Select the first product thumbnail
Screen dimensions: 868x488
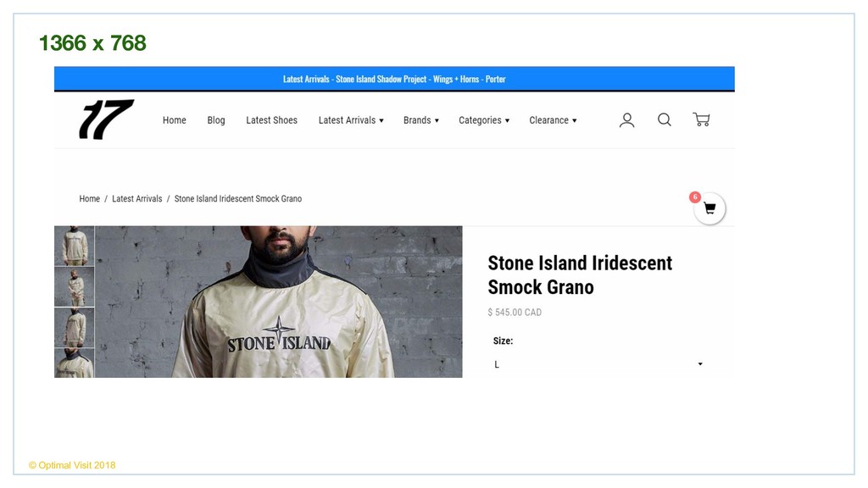point(75,246)
